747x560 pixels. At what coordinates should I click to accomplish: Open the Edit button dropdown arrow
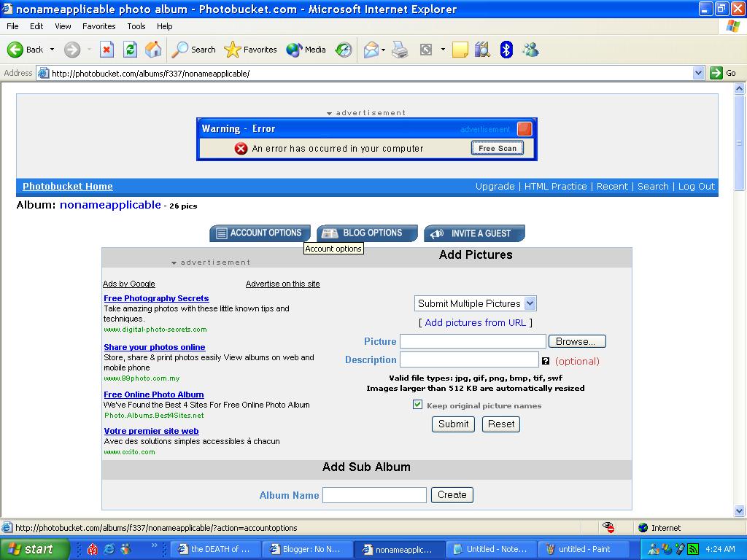click(x=443, y=50)
